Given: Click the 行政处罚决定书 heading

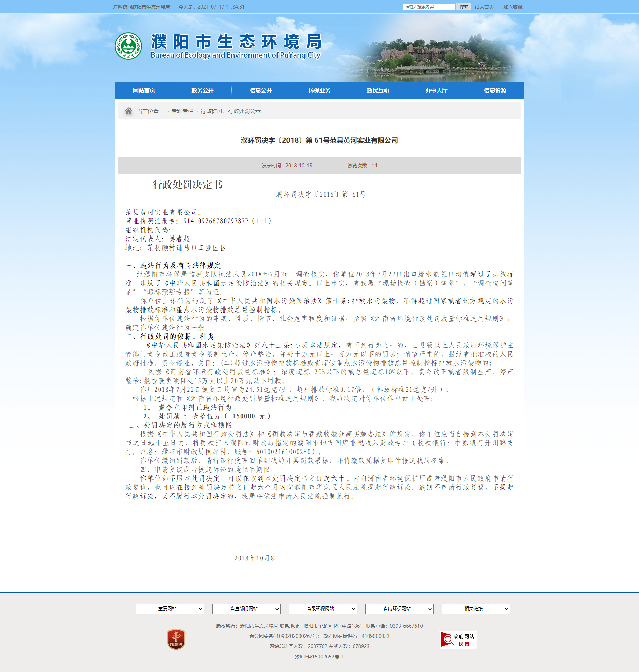Looking at the screenshot, I should click(x=187, y=185).
